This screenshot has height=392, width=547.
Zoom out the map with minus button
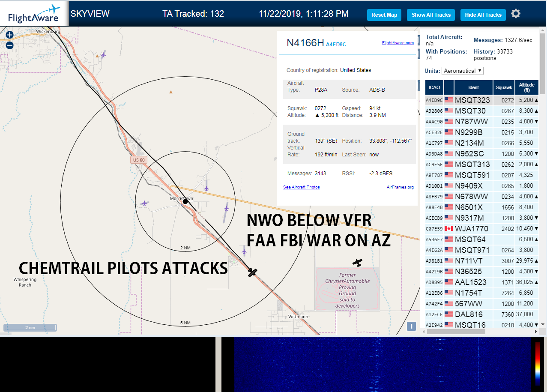(x=9, y=45)
